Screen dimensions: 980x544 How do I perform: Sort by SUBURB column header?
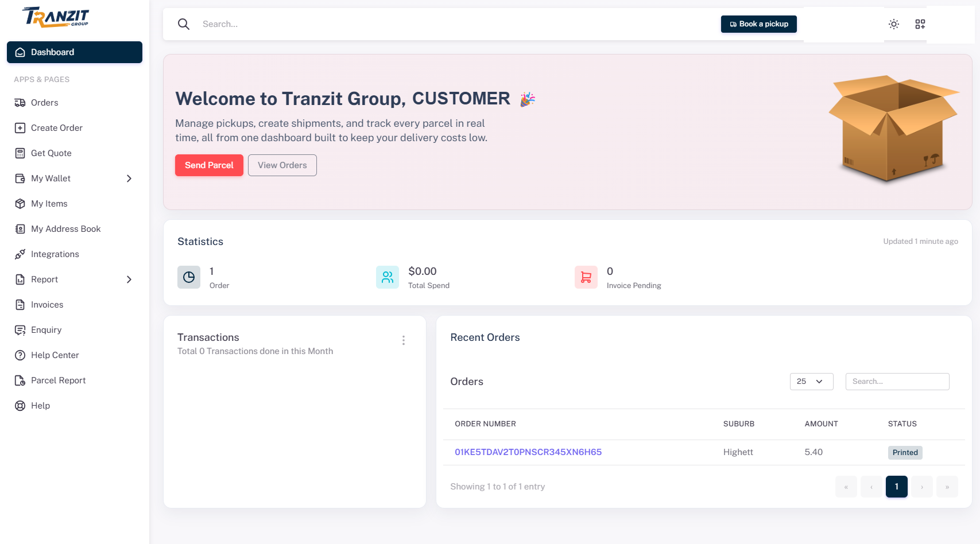(x=739, y=424)
